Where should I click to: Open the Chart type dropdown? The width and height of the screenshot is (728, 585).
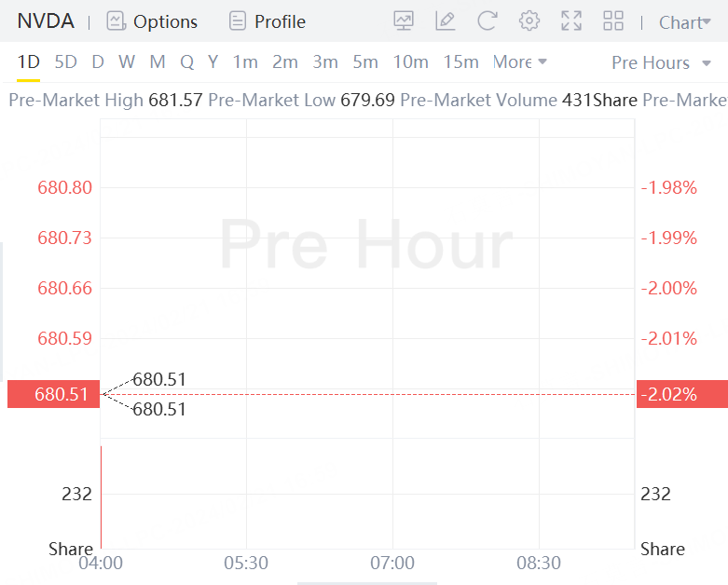click(684, 22)
